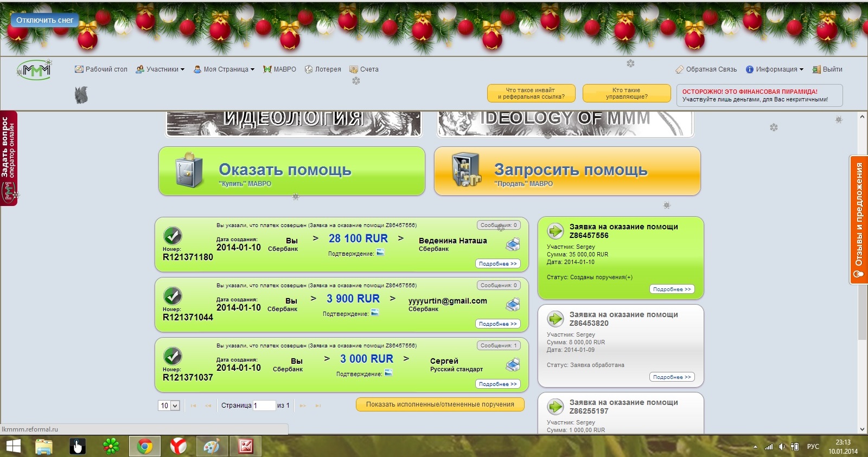Screen dimensions: 868x457
Task: Click printer icon for Веденина Наташа order
Action: click(513, 244)
